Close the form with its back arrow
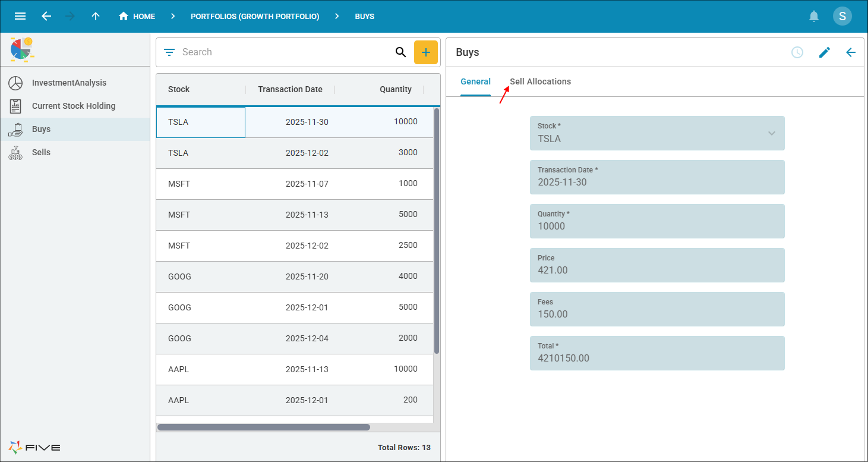Image resolution: width=868 pixels, height=462 pixels. point(851,52)
